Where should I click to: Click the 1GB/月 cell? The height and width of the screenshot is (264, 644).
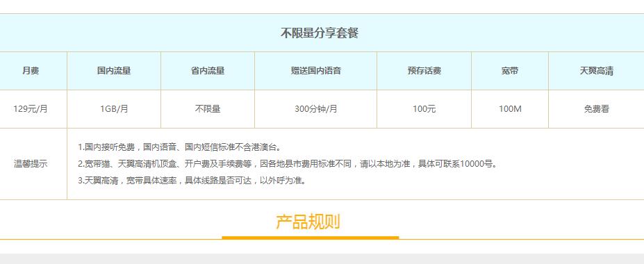114,109
